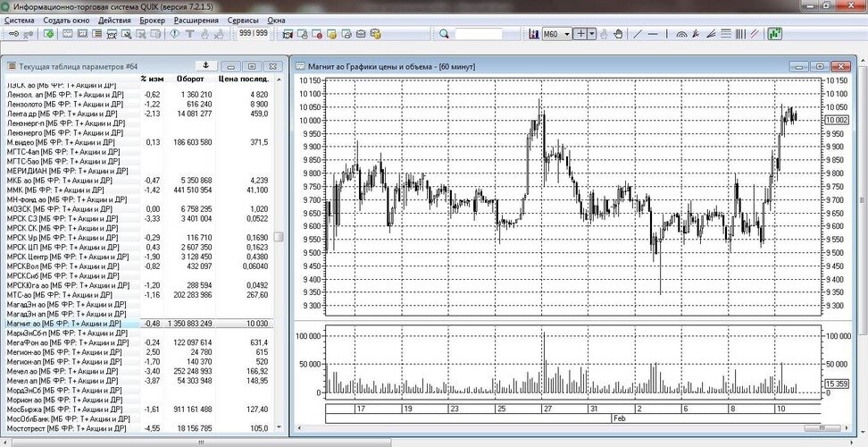Select the horizontal line drawing tool
Screen dimensions: 868x447
(x=653, y=34)
